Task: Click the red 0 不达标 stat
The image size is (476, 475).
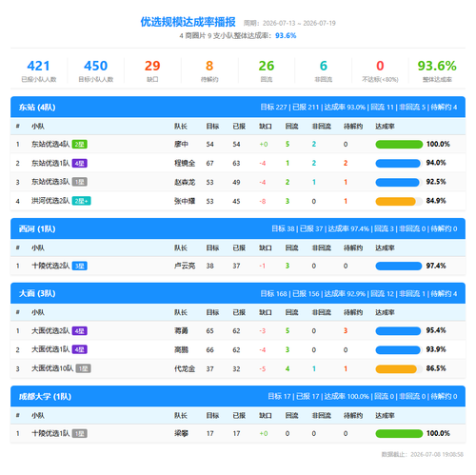Action: [x=380, y=70]
